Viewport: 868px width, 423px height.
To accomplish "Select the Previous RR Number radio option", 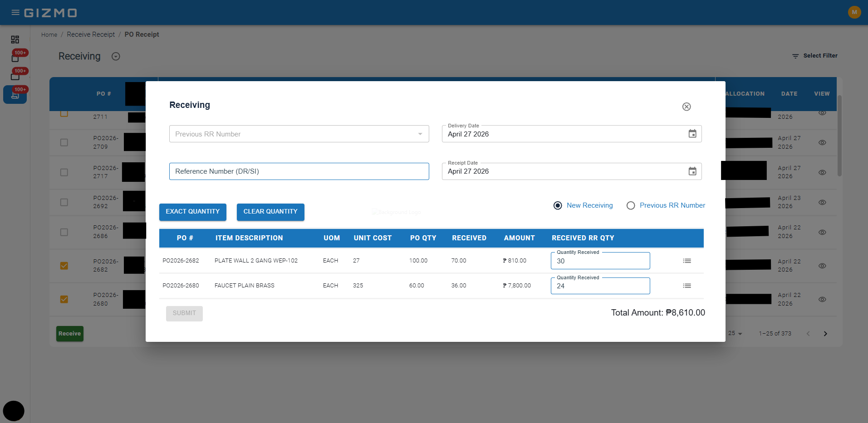I will [631, 205].
